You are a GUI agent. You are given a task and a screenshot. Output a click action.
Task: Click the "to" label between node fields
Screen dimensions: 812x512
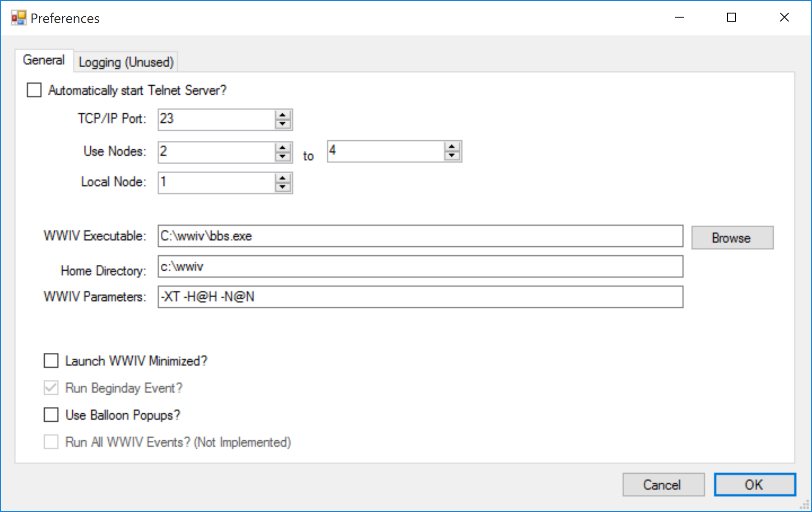[x=308, y=156]
